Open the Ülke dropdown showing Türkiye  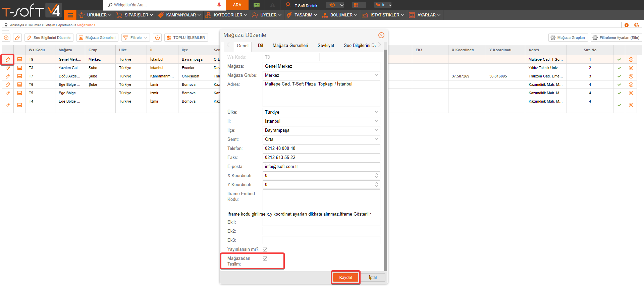(321, 112)
